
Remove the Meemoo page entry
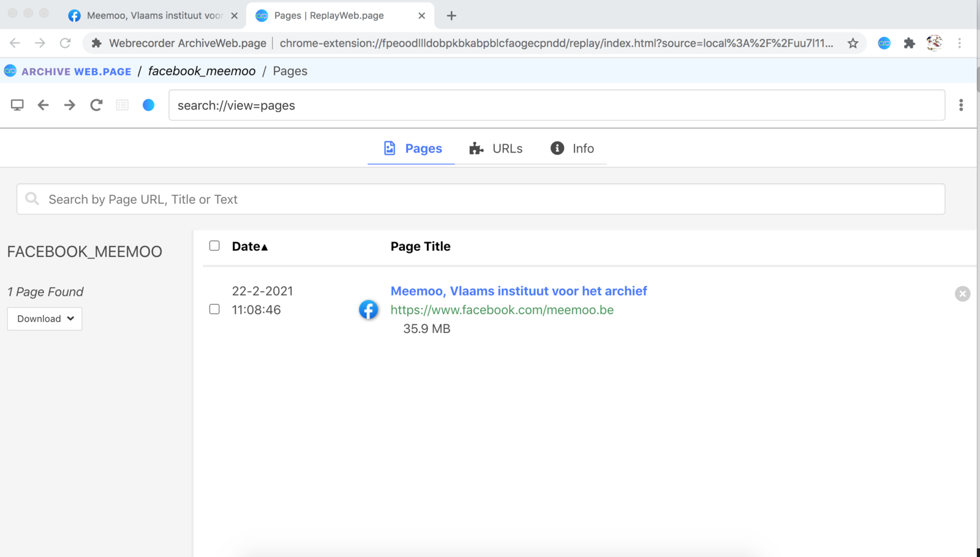(962, 294)
